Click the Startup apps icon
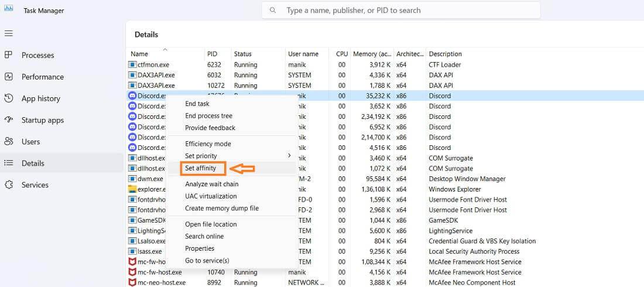The height and width of the screenshot is (287, 644). click(x=8, y=120)
